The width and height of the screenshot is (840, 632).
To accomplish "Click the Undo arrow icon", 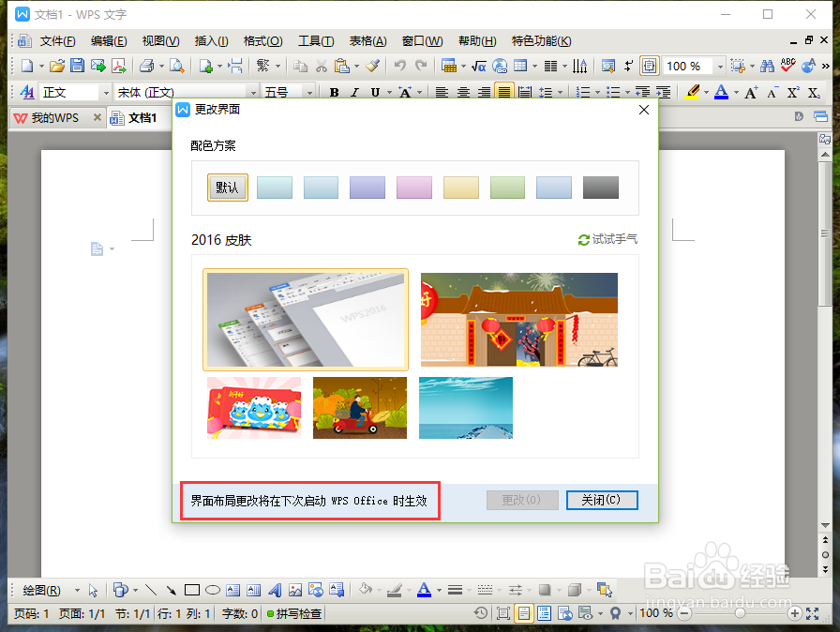I will coord(399,66).
